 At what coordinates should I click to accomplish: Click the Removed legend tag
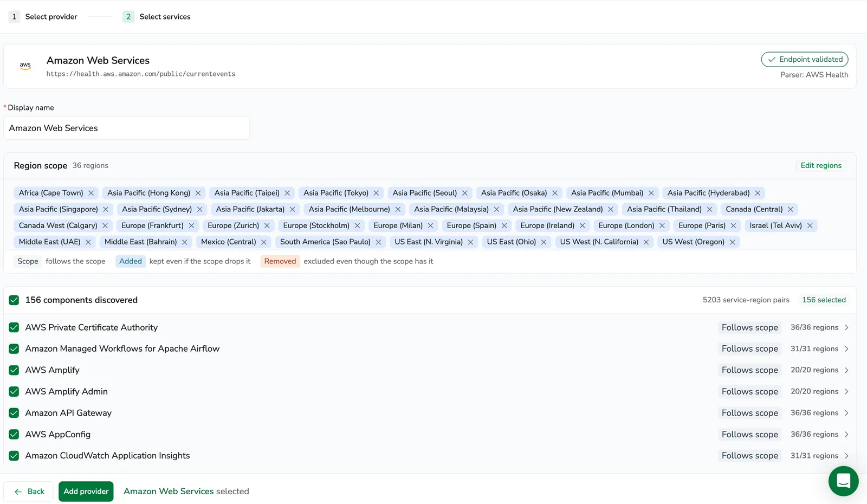pos(280,261)
